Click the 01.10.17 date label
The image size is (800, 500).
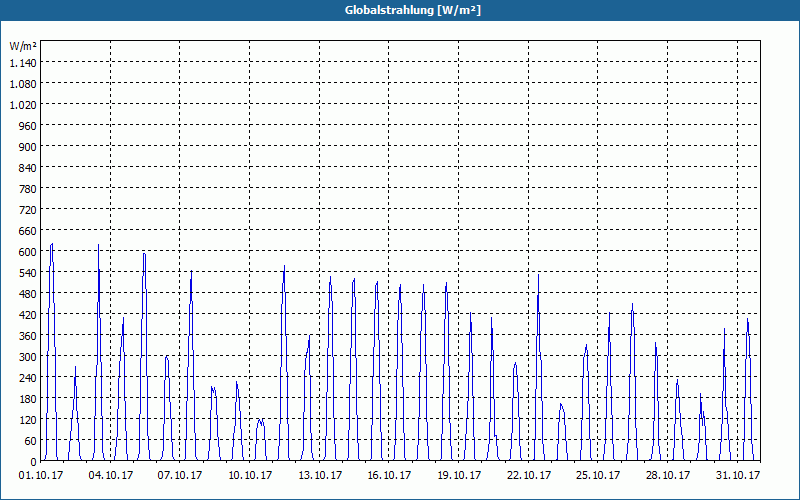pyautogui.click(x=41, y=476)
